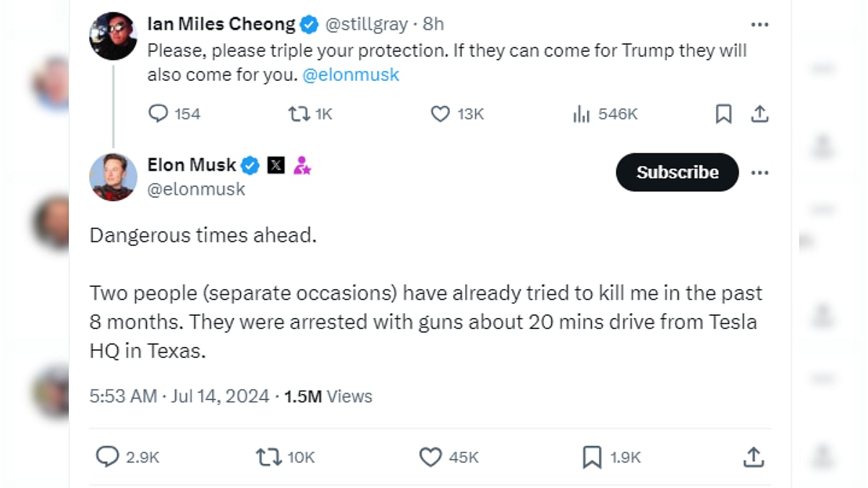868x488 pixels.
Task: Bookmark Elon Musk's tweet with 1.9K bookmarks
Action: (592, 456)
